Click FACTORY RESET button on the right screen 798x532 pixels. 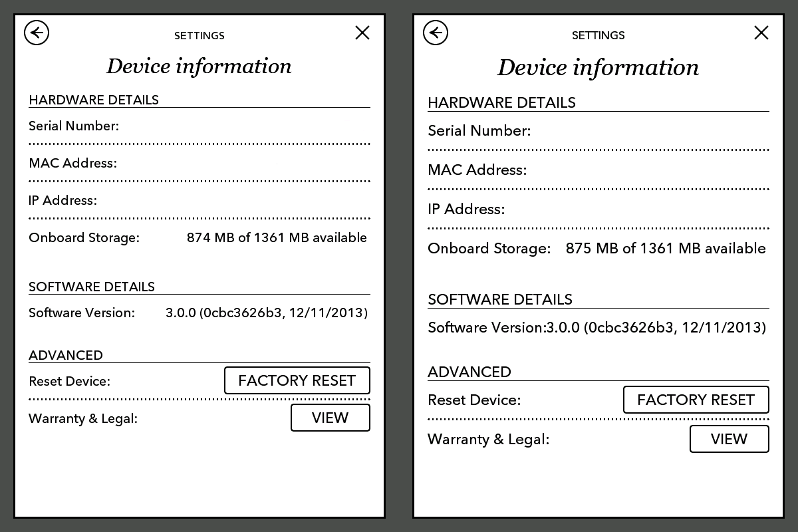[696, 400]
